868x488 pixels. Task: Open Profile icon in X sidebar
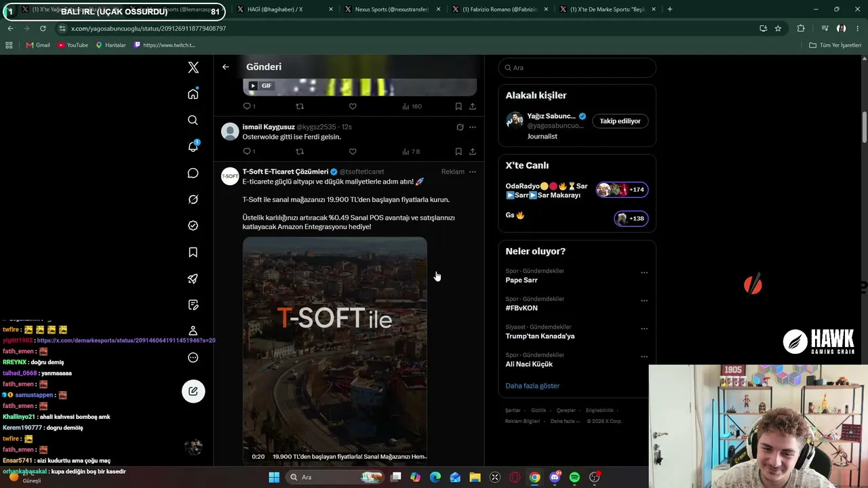click(x=193, y=331)
